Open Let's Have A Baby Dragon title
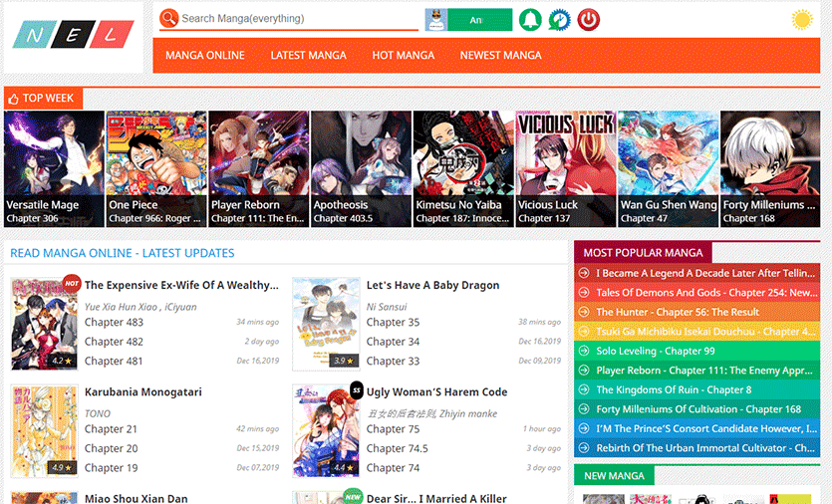832x504 pixels. coord(433,286)
